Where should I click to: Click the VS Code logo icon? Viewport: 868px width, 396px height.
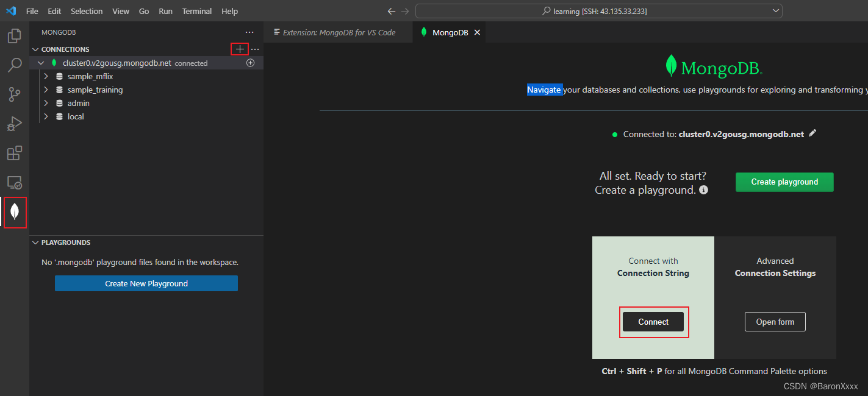coord(11,11)
